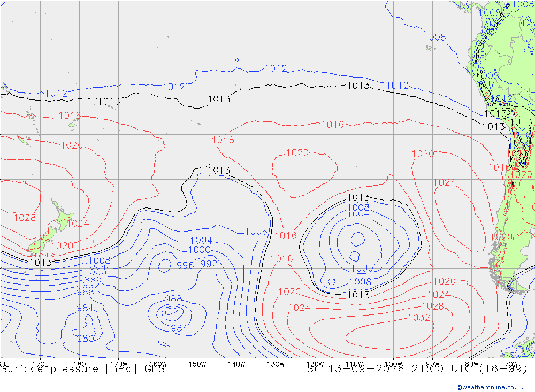This screenshot has width=535, height=392.
Task: Click the Surface pressure [hPa] GFS title
Action: point(82,369)
